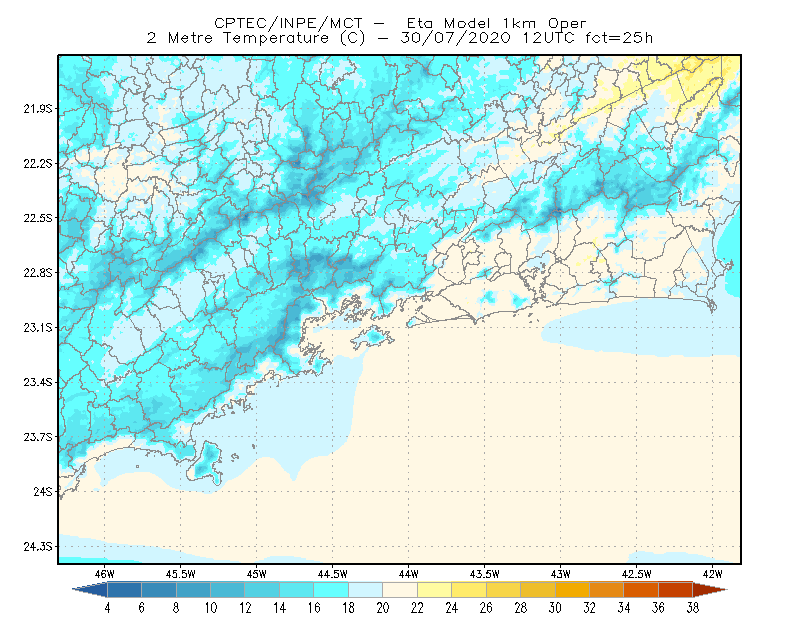
Task: Click the 12-14 teal-blue color swatch
Action: [262, 590]
